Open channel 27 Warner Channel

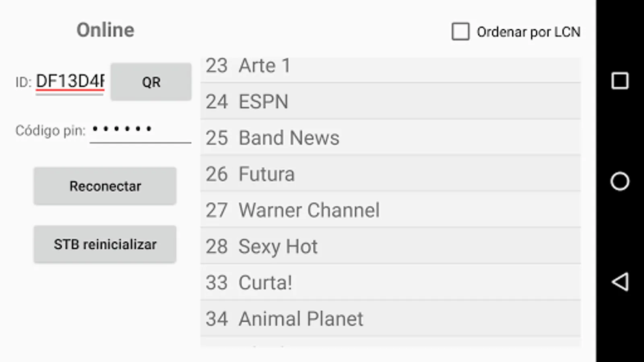pos(390,210)
